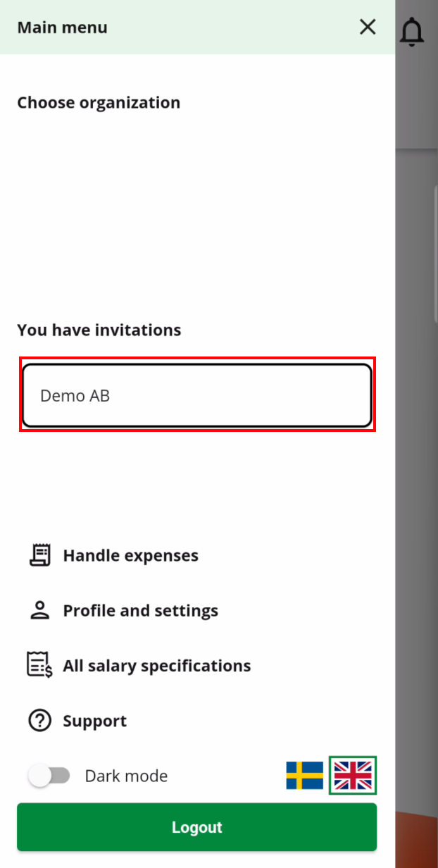Open All salary specifications
This screenshot has height=868, width=438.
point(156,665)
